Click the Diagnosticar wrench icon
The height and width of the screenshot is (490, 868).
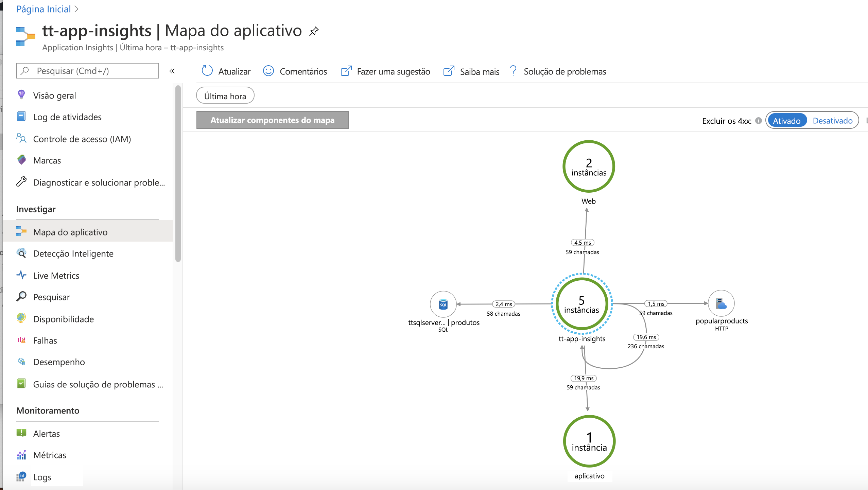21,182
